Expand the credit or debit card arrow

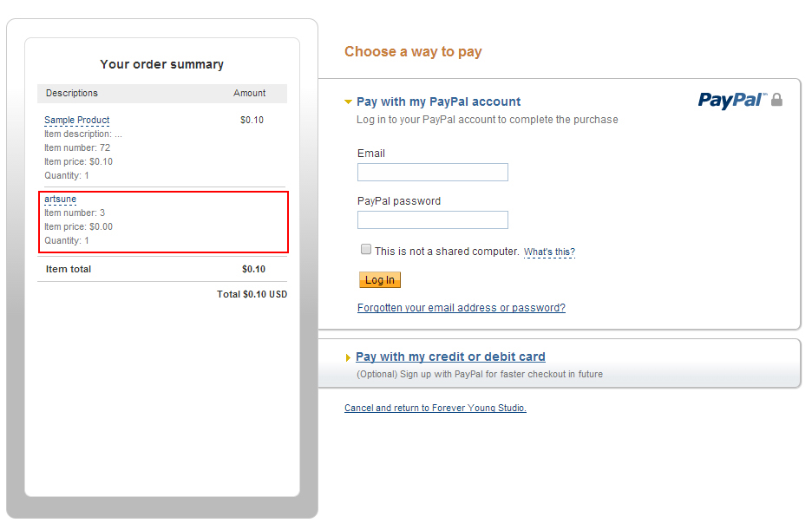pyautogui.click(x=349, y=357)
